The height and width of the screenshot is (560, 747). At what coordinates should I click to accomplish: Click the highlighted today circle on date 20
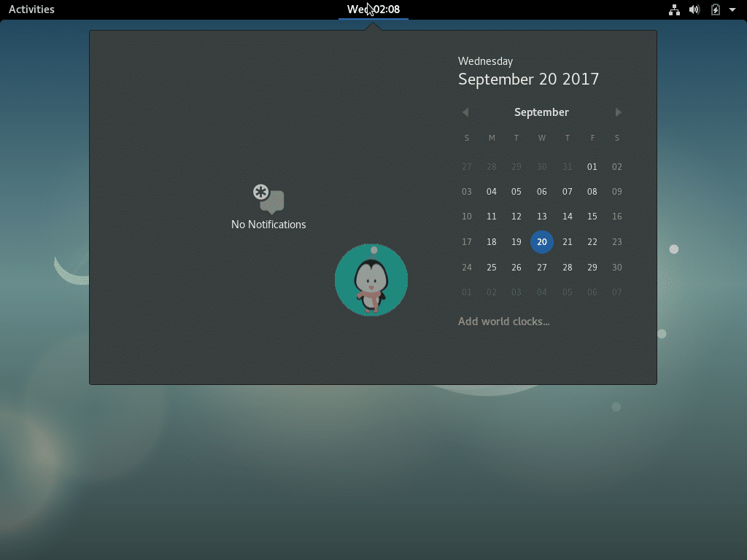(x=542, y=241)
